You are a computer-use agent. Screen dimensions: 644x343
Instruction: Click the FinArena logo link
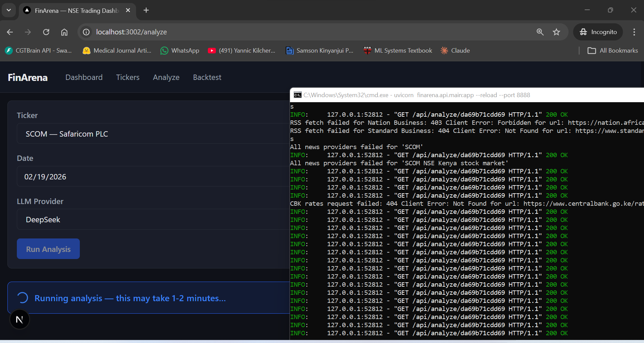click(x=28, y=78)
